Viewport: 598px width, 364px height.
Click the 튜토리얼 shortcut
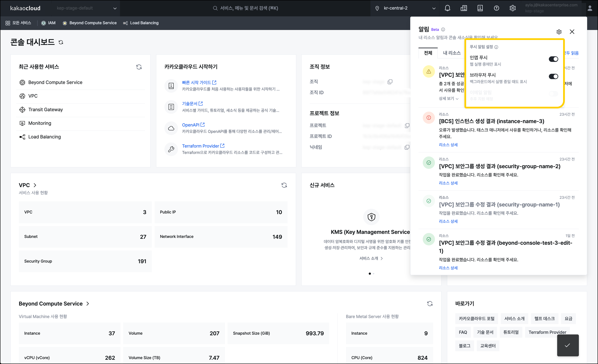tap(511, 332)
